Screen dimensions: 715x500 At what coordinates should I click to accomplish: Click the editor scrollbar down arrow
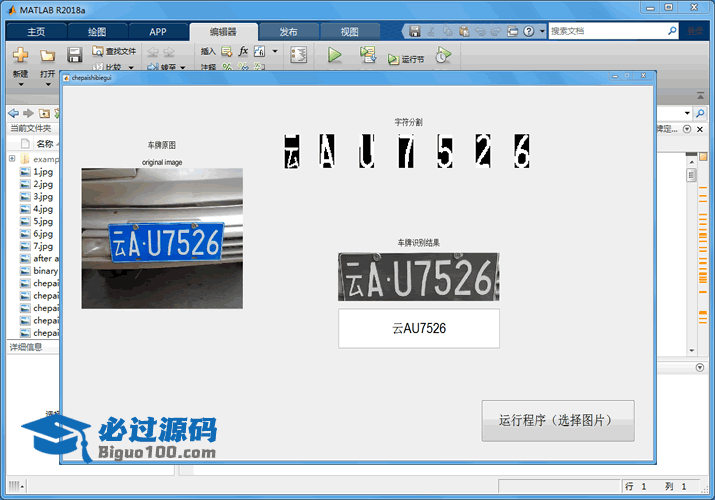point(691,351)
